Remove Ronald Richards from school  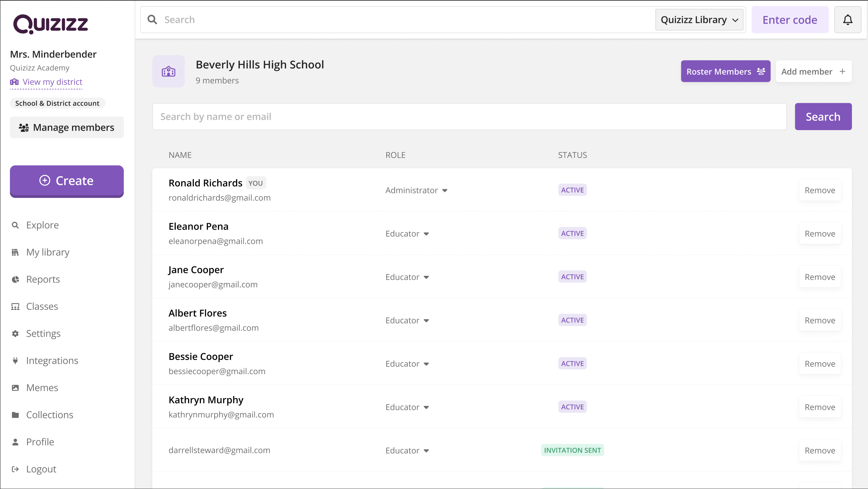[x=820, y=190]
